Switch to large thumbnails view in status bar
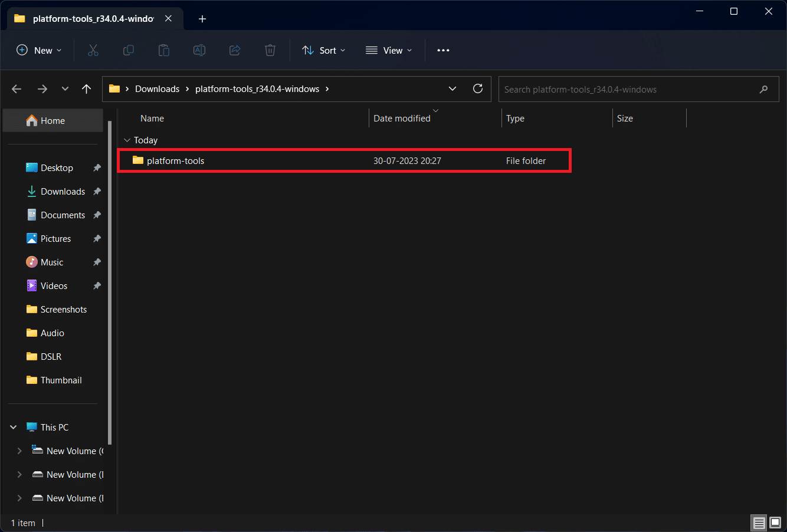787x532 pixels. pos(774,523)
